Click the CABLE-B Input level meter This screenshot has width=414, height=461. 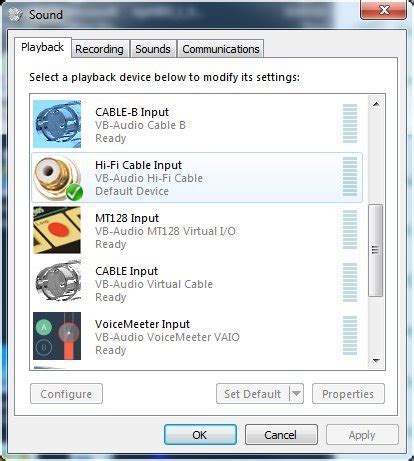(x=350, y=124)
